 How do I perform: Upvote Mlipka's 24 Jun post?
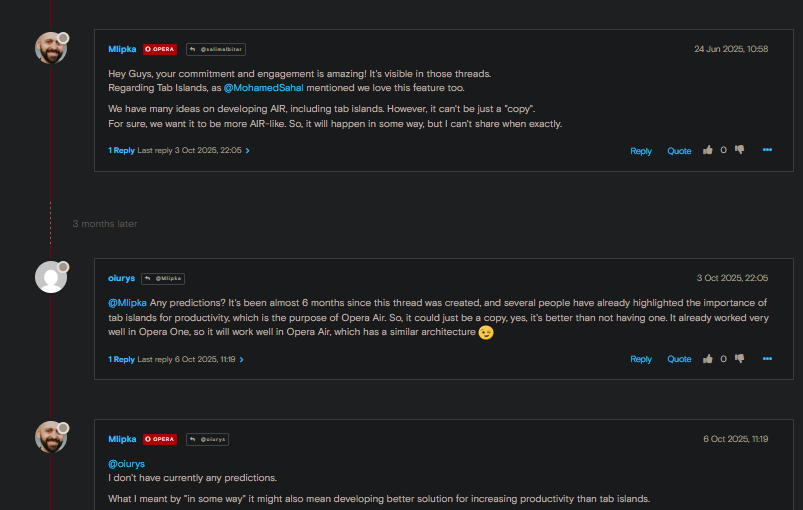click(x=708, y=150)
